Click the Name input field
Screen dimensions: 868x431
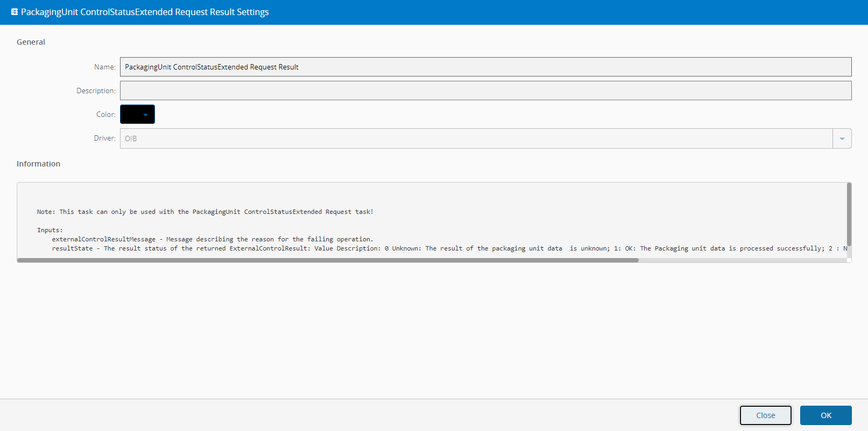point(485,67)
